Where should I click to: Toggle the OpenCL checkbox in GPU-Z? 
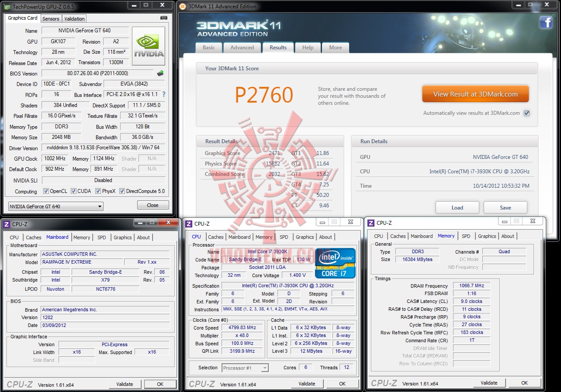click(x=46, y=191)
